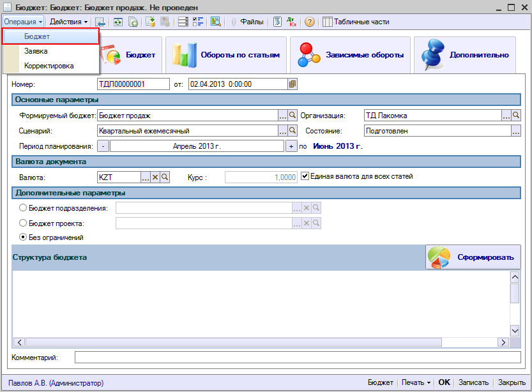Expand the Действия dropdown menu
The width and height of the screenshot is (532, 392).
click(x=69, y=22)
